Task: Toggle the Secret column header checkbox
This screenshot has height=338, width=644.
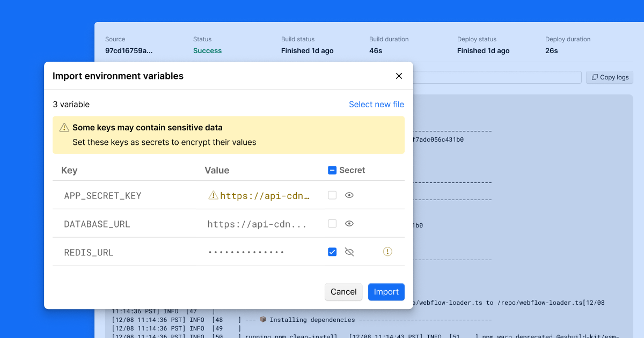Action: (x=333, y=170)
